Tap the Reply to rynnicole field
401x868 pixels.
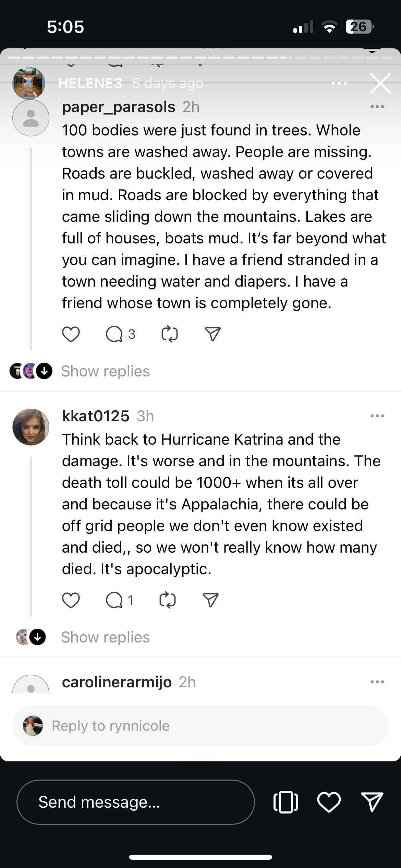coord(200,726)
